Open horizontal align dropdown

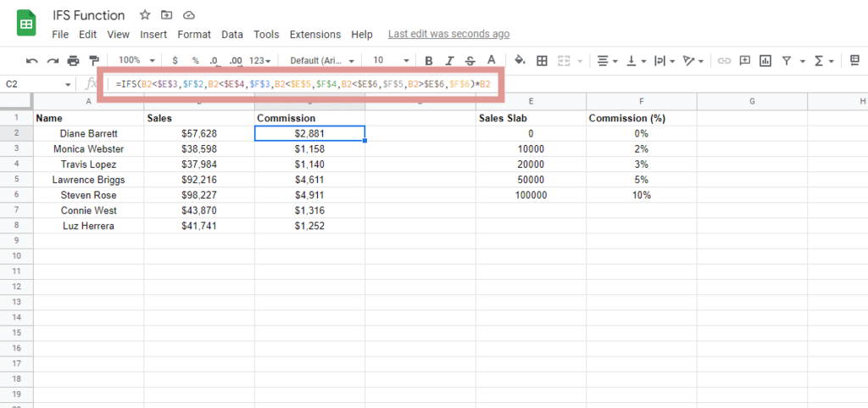(x=609, y=60)
